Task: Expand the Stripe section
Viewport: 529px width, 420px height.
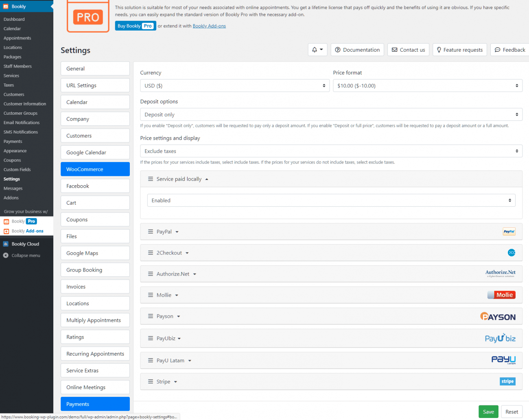Action: pyautogui.click(x=167, y=382)
